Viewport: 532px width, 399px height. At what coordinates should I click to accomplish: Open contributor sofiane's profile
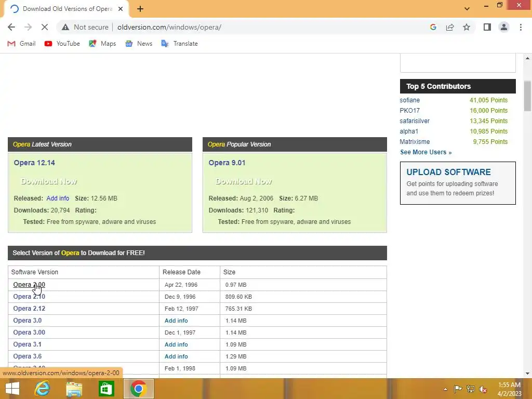(409, 100)
